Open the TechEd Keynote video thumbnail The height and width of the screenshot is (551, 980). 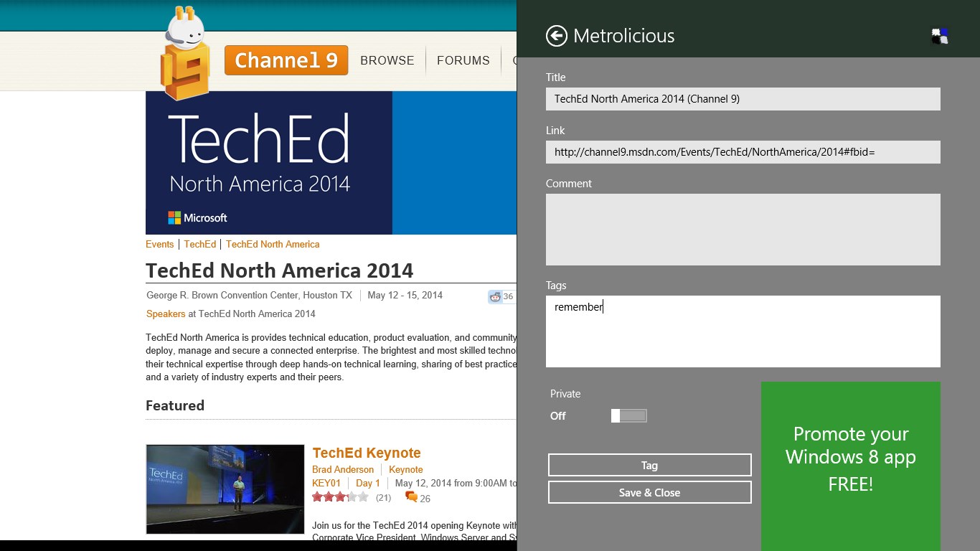coord(225,489)
